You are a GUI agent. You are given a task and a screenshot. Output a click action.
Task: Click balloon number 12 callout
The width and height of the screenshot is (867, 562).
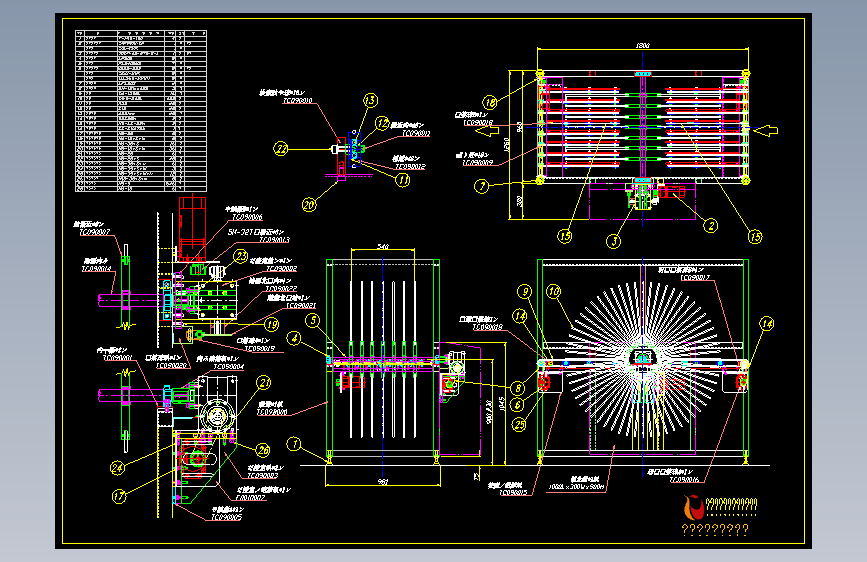coord(382,123)
